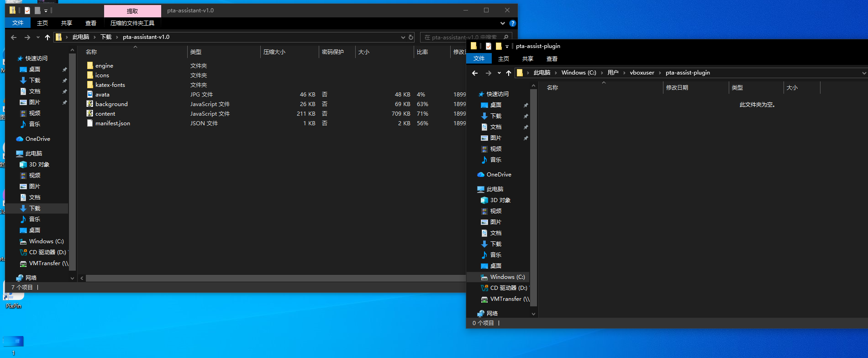The width and height of the screenshot is (868, 358).
Task: Select the icons folder in the archive
Action: click(102, 75)
